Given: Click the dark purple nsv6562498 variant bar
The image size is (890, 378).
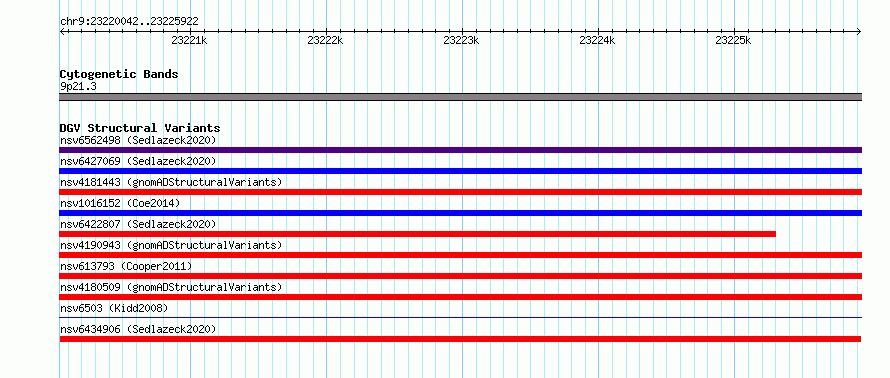Looking at the screenshot, I should click(x=461, y=150).
